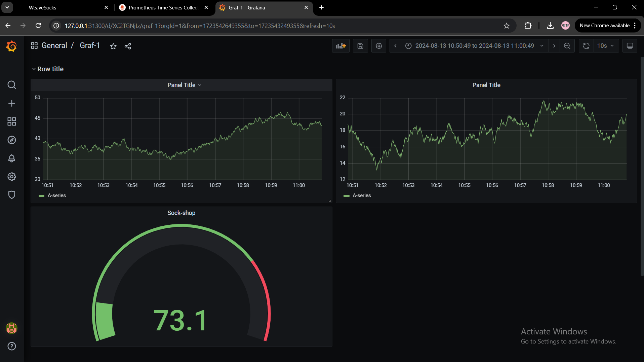Select the Graf-1 - Grafana tab

264,7
